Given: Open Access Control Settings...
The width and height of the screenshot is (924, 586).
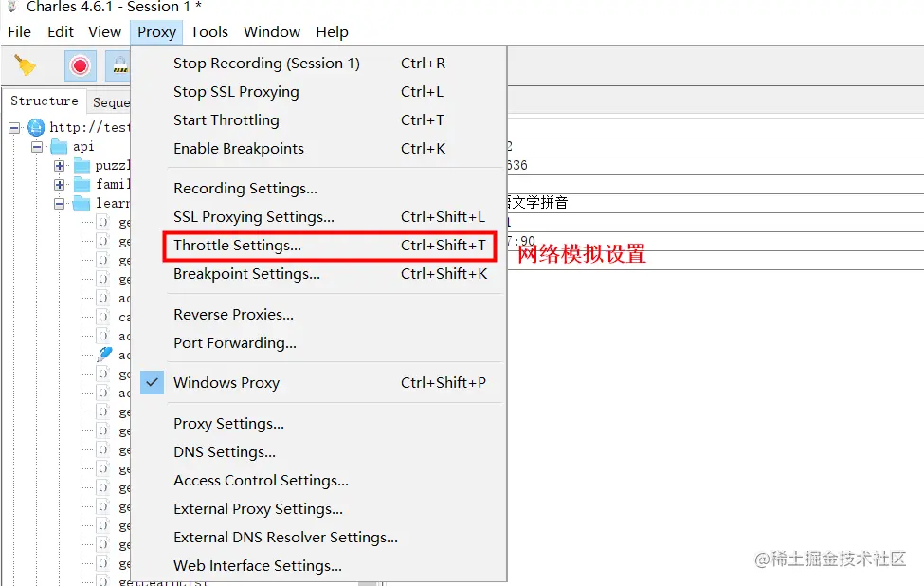Looking at the screenshot, I should click(318, 480).
